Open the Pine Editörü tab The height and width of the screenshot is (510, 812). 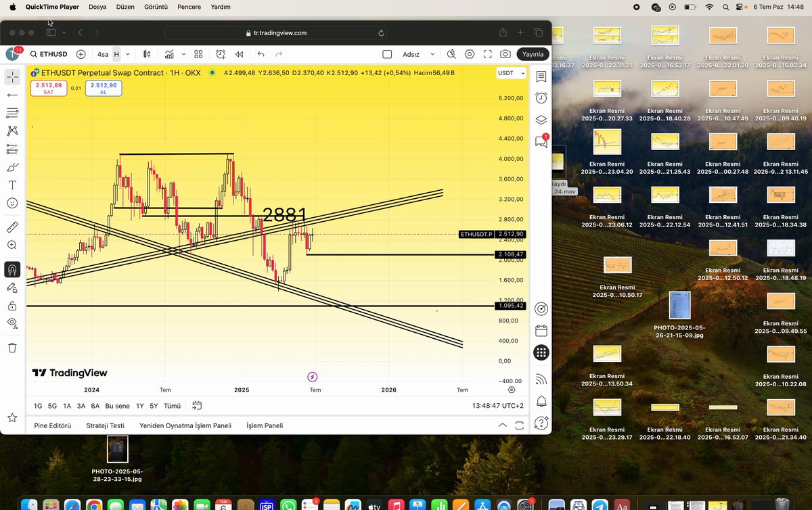coord(52,425)
